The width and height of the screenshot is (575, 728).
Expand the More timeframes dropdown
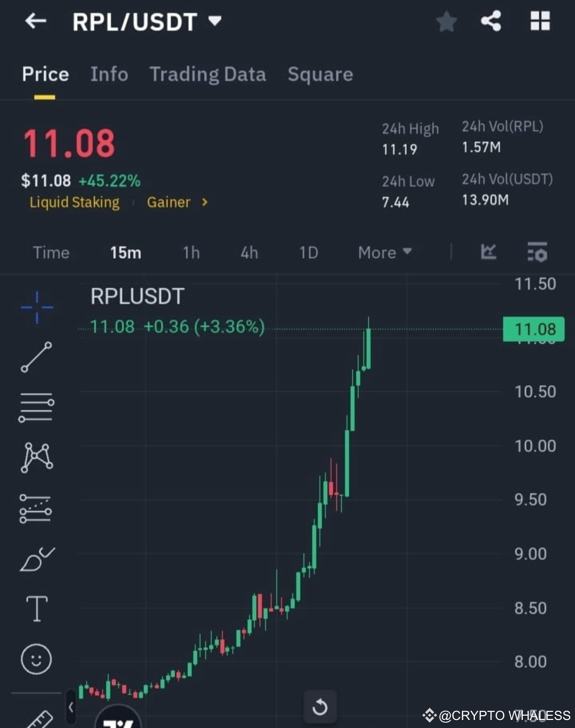point(383,253)
